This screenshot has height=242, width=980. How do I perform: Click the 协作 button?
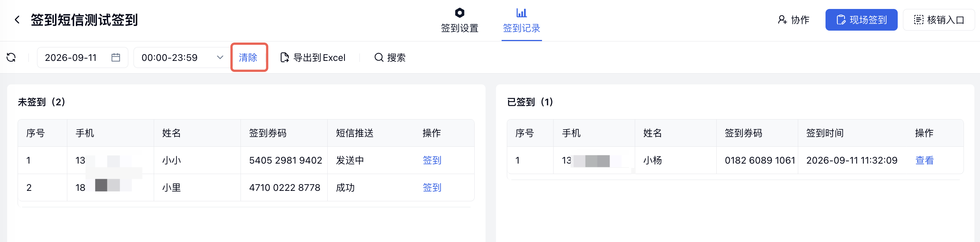pos(793,20)
